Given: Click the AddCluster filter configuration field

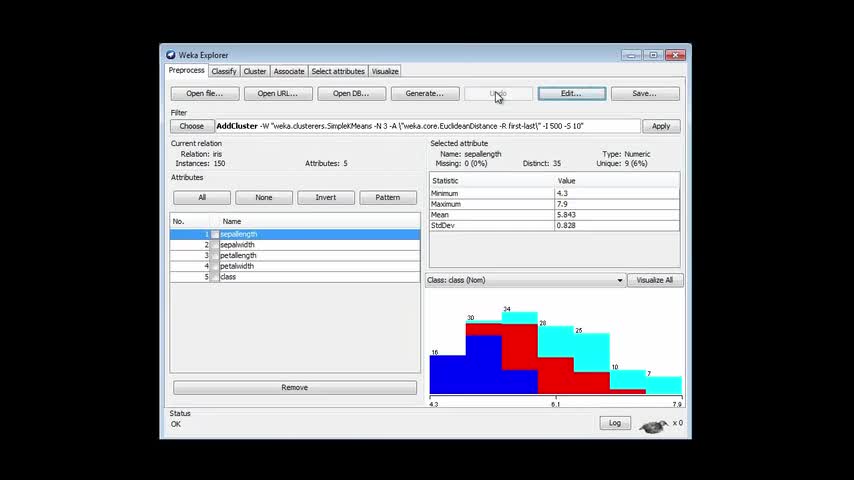Looking at the screenshot, I should tap(428, 126).
